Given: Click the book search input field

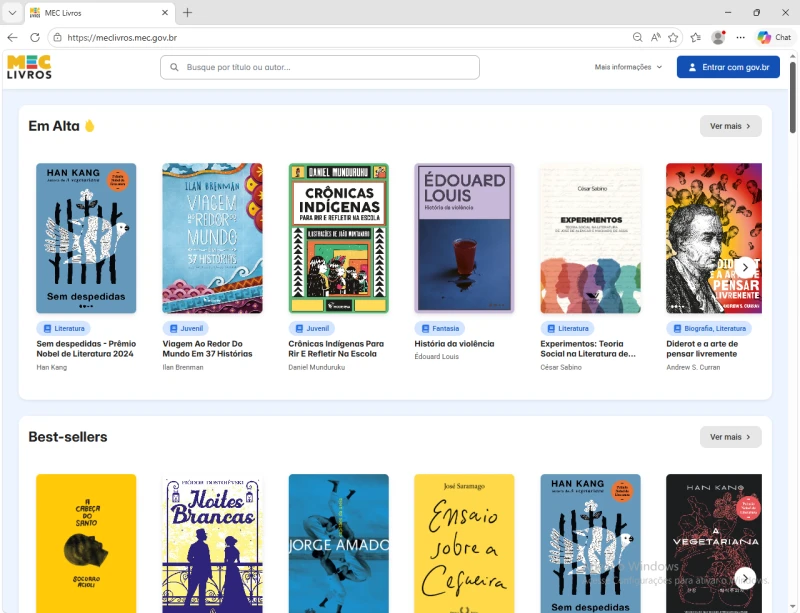Looking at the screenshot, I should 320,67.
